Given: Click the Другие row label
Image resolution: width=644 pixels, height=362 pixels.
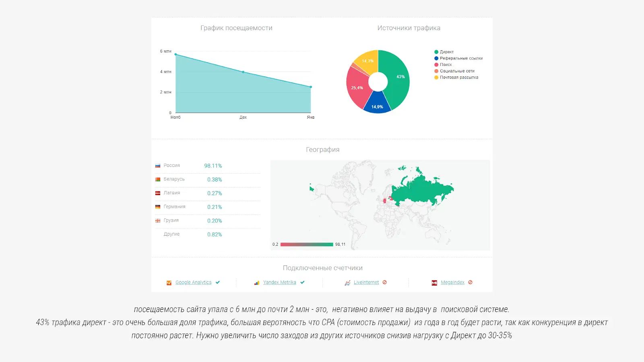Looking at the screenshot, I should (x=171, y=234).
